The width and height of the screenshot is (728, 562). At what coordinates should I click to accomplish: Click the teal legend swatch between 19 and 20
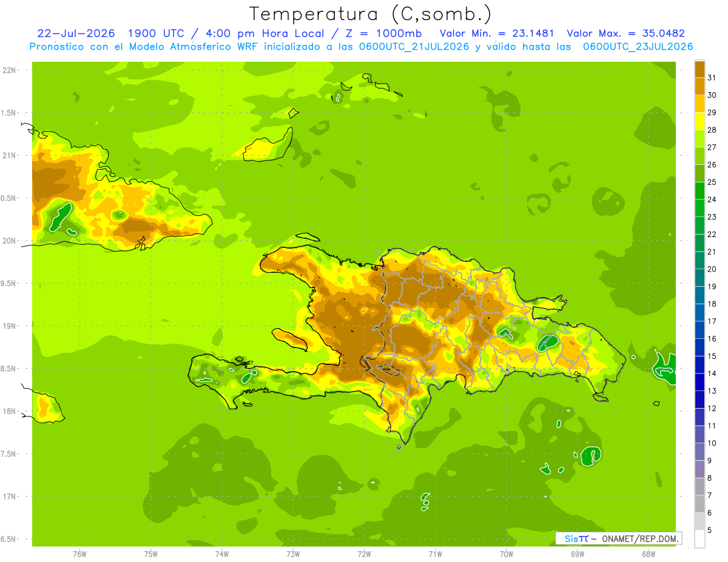[699, 278]
